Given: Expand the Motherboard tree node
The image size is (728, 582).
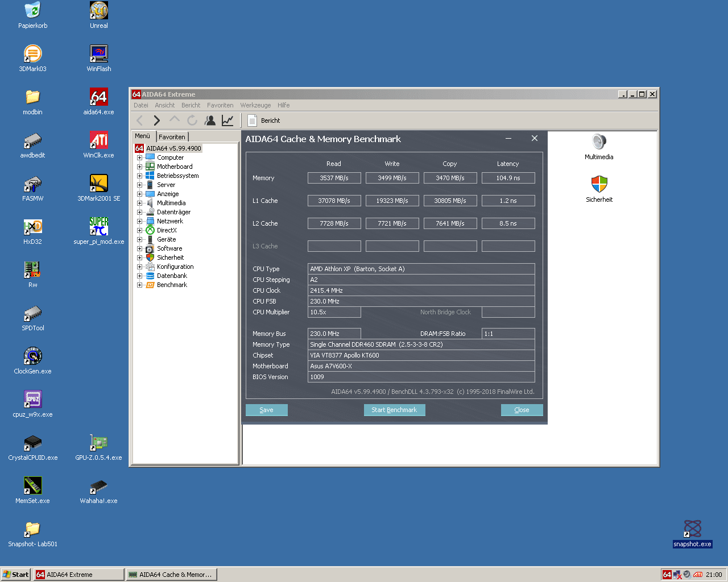Looking at the screenshot, I should click(x=139, y=167).
